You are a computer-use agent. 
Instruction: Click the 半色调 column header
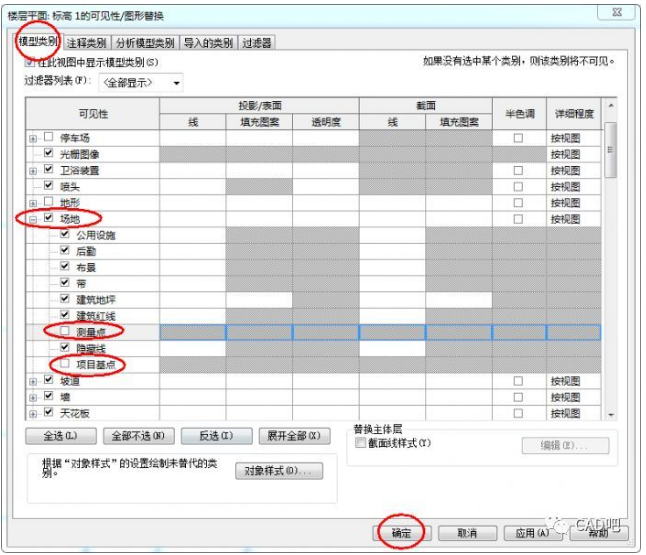pyautogui.click(x=520, y=114)
